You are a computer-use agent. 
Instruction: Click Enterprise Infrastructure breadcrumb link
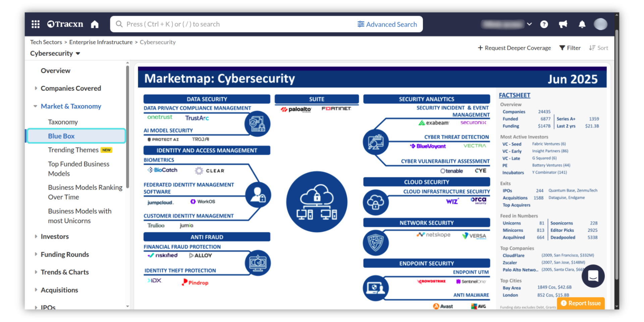click(x=101, y=42)
